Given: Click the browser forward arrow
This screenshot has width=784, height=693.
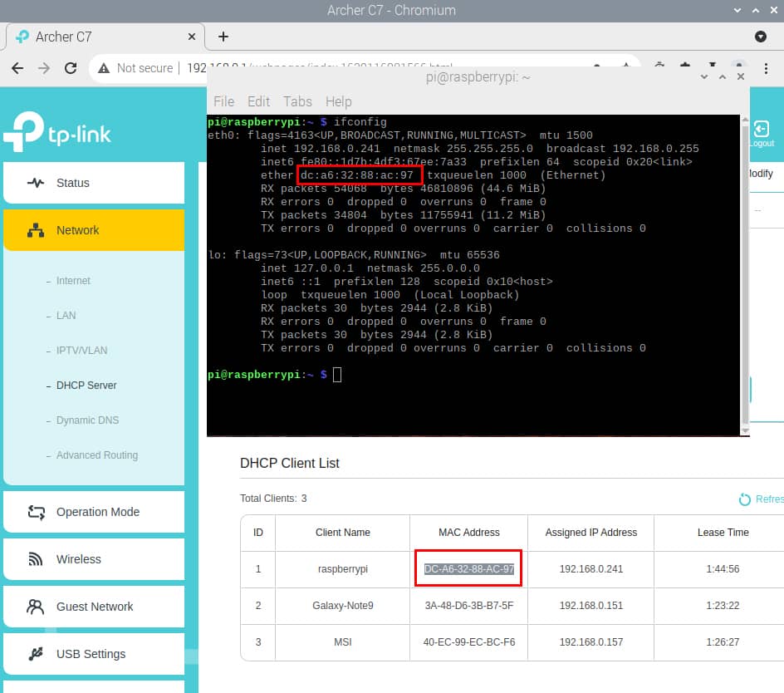Looking at the screenshot, I should coord(44,68).
